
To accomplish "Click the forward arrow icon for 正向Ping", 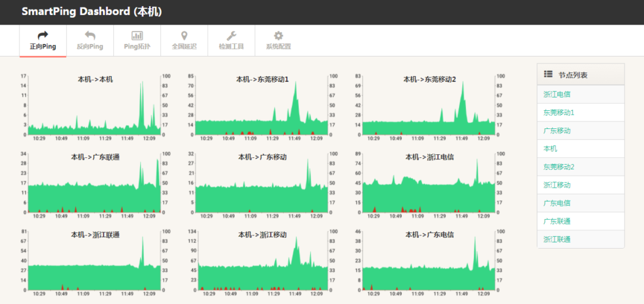I will coord(43,36).
